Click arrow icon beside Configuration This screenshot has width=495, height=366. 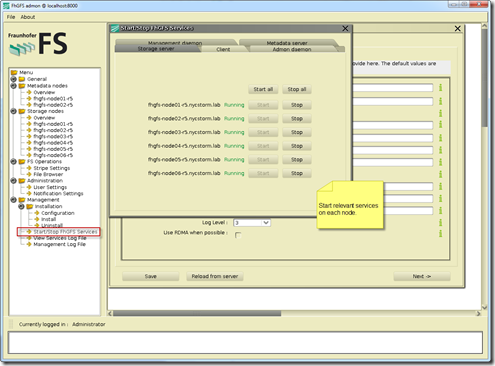coord(37,213)
